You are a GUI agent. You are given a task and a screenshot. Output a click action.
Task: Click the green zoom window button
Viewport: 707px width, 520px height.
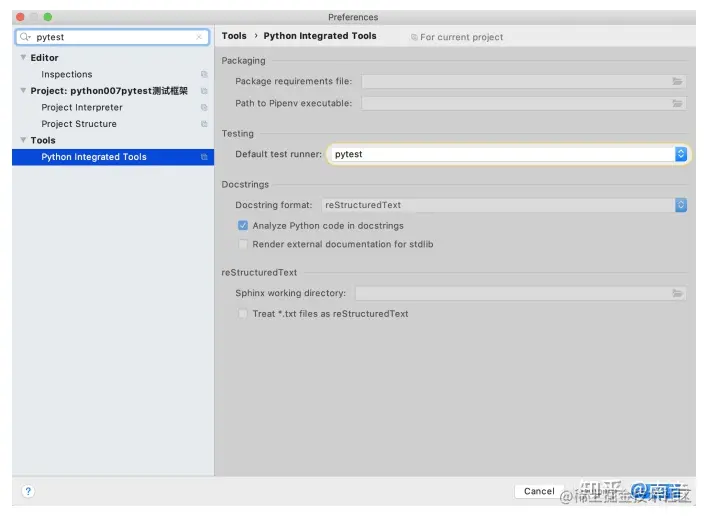[48, 17]
